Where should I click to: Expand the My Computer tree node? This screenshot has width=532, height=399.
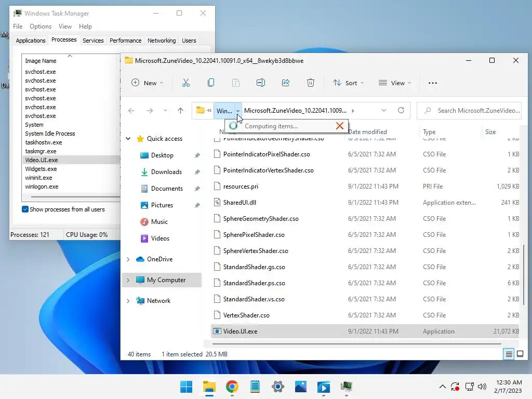pos(128,280)
